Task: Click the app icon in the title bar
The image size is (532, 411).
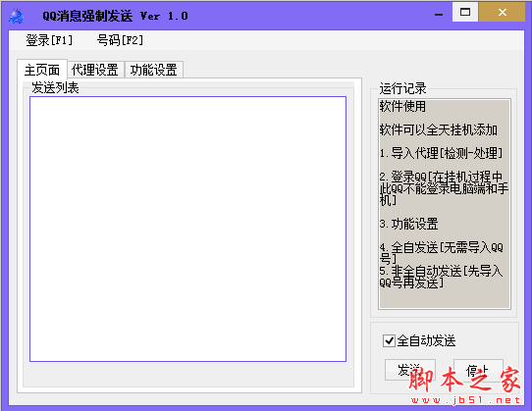Action: tap(16, 16)
